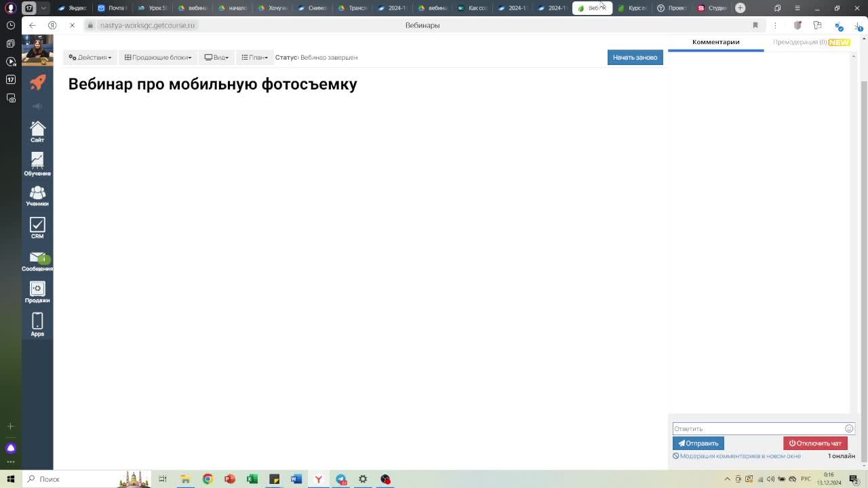Expand the Действия dropdown menu
This screenshot has width=868, height=488.
(90, 58)
